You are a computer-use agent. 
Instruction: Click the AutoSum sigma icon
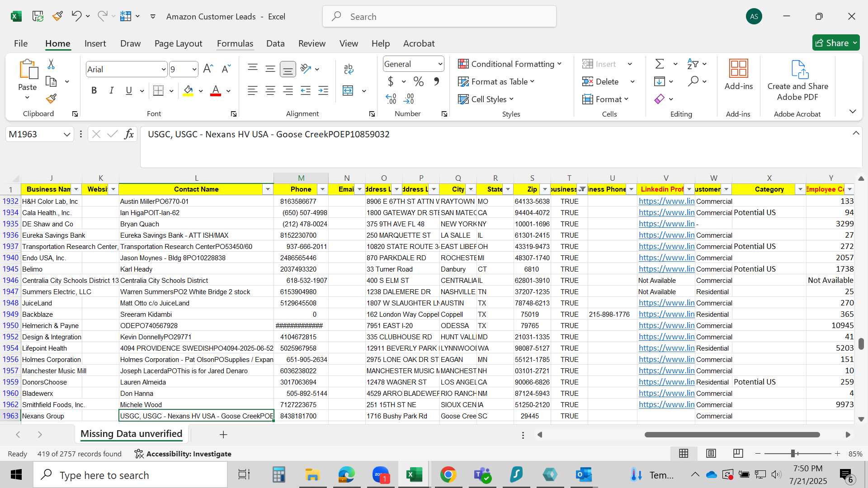point(660,64)
